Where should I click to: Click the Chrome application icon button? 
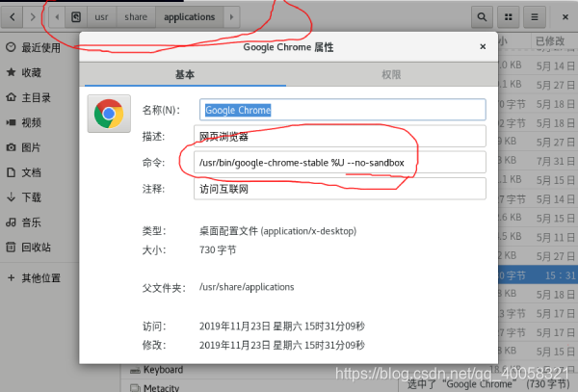(109, 114)
